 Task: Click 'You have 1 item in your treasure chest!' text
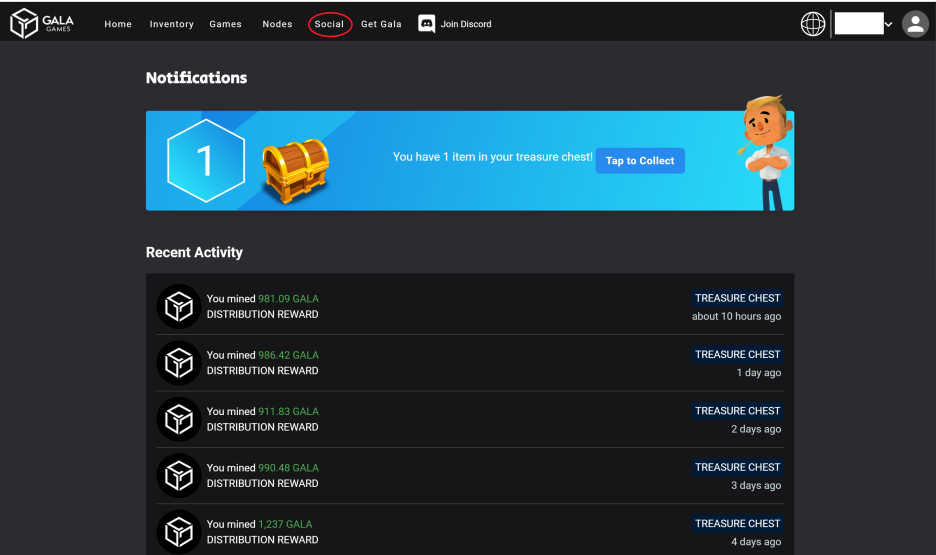tap(492, 157)
